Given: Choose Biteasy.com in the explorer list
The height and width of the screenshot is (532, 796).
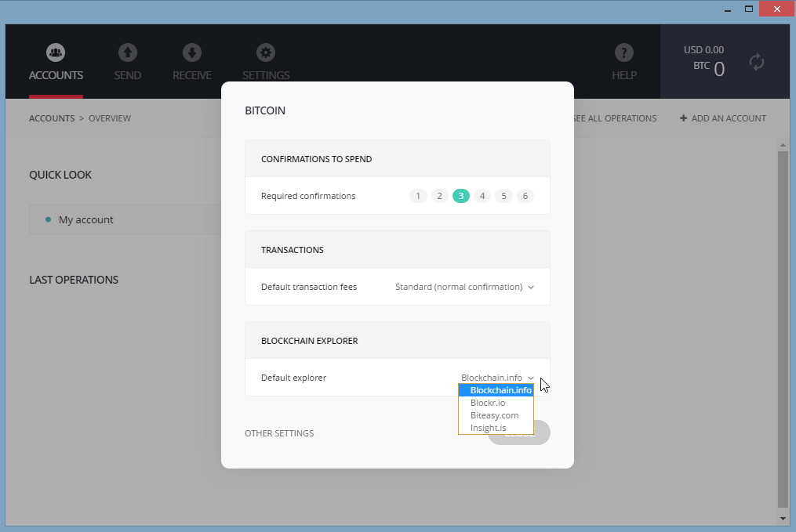Looking at the screenshot, I should [x=494, y=415].
